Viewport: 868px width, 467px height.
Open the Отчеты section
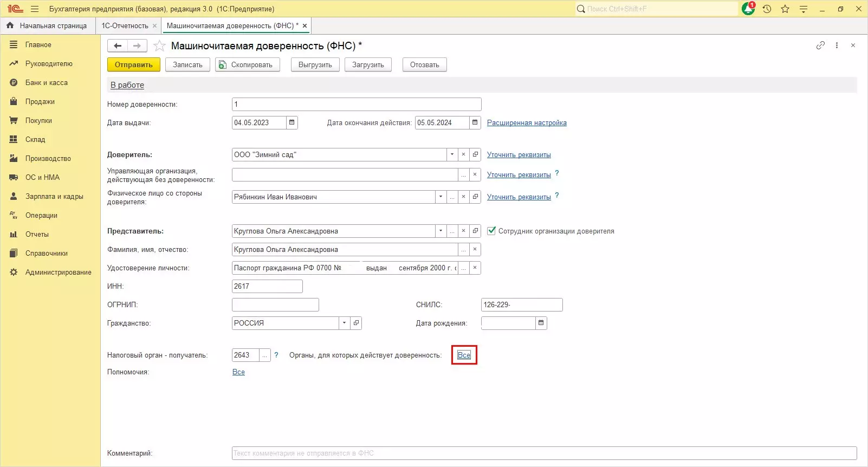tap(37, 235)
